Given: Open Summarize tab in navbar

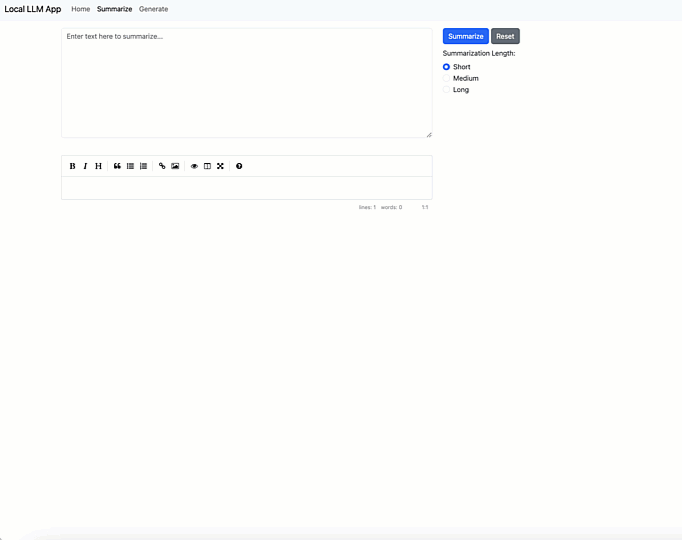Looking at the screenshot, I should pos(114,9).
